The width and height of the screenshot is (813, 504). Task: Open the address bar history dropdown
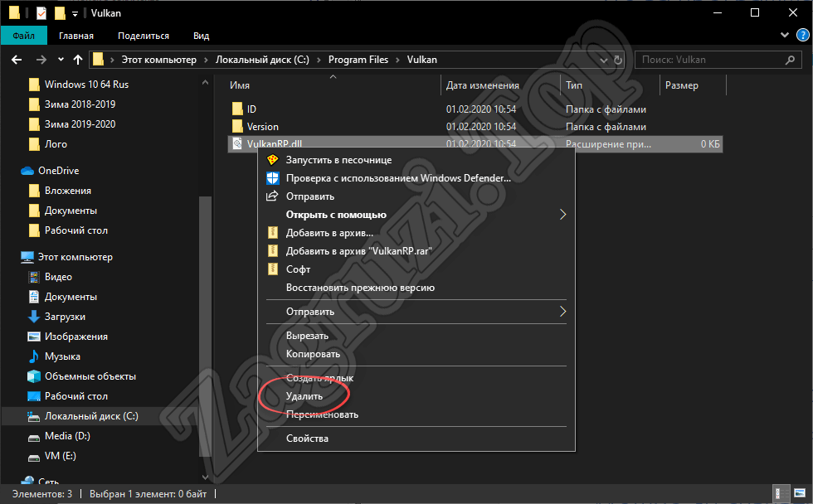click(603, 60)
